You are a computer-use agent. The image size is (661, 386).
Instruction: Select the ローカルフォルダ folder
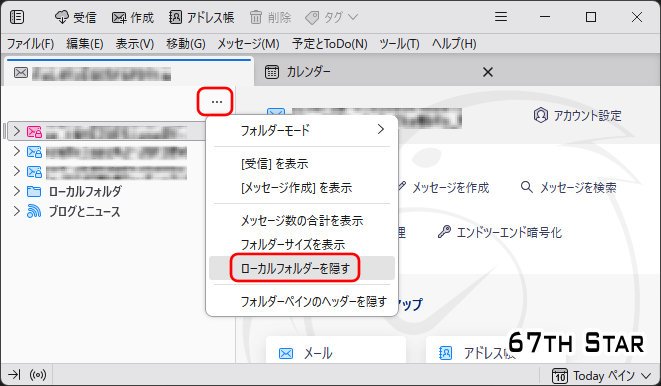pos(85,191)
